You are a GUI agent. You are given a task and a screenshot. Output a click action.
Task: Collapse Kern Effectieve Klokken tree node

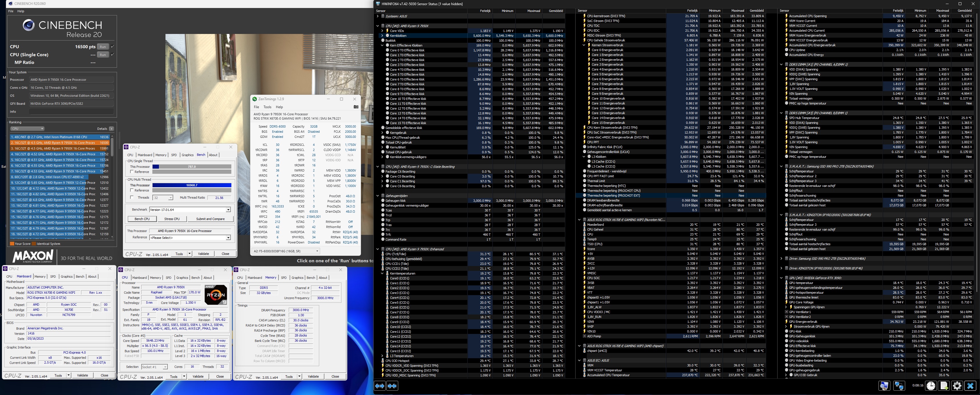point(382,45)
